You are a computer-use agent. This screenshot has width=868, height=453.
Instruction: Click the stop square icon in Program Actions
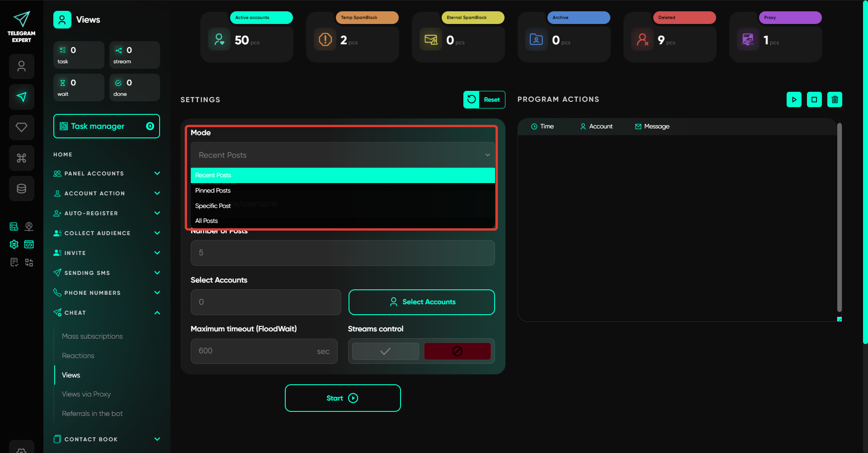(814, 99)
